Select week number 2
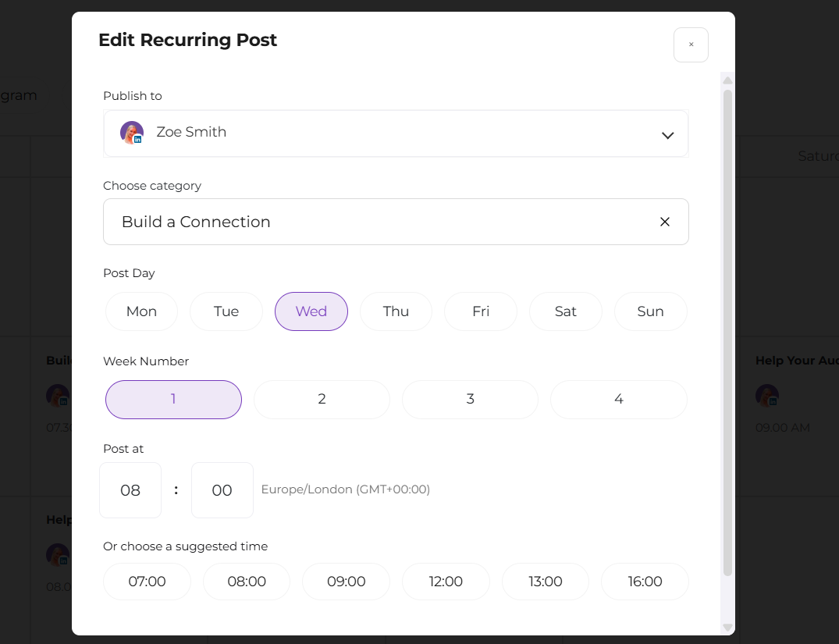Image resolution: width=839 pixels, height=644 pixels. (322, 400)
